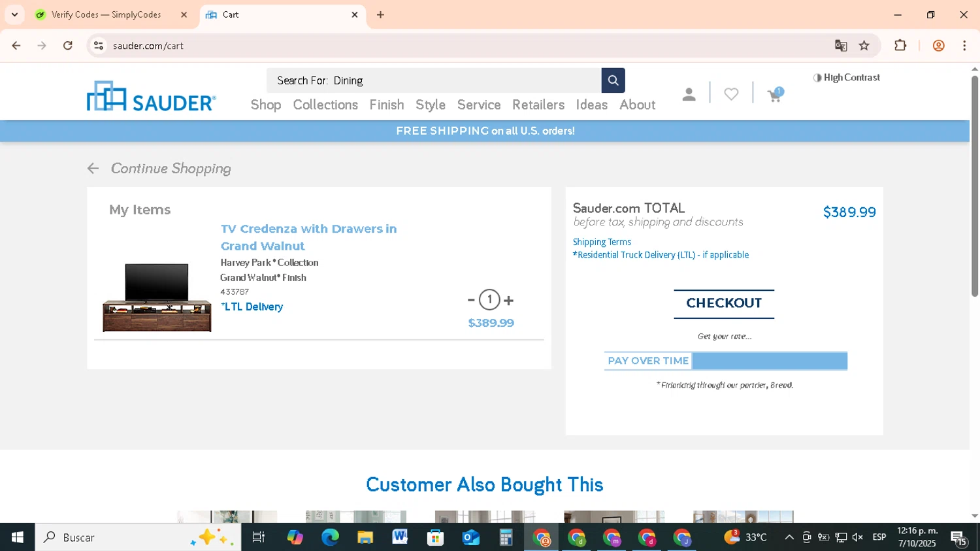Screen dimensions: 980x551
Task: Open Task View in taskbar
Action: click(x=259, y=537)
